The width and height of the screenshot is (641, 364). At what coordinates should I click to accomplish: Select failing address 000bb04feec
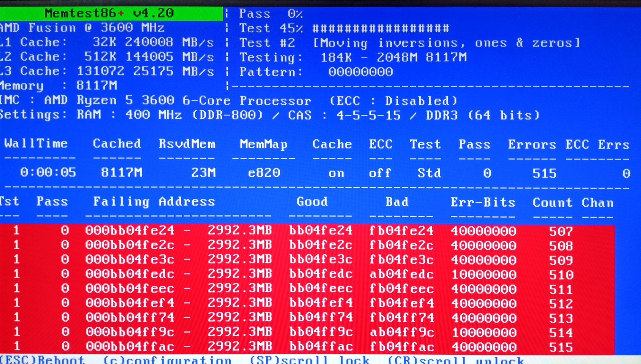pos(130,288)
